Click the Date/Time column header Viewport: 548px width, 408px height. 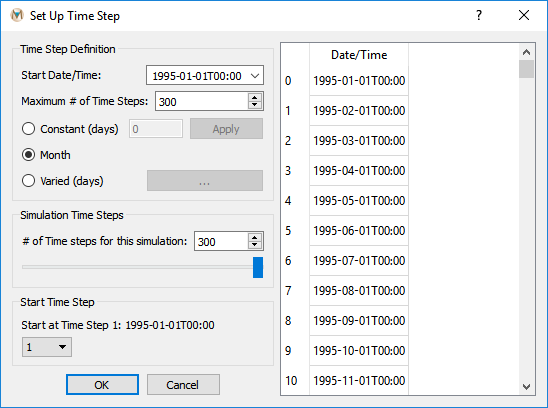[x=359, y=55]
